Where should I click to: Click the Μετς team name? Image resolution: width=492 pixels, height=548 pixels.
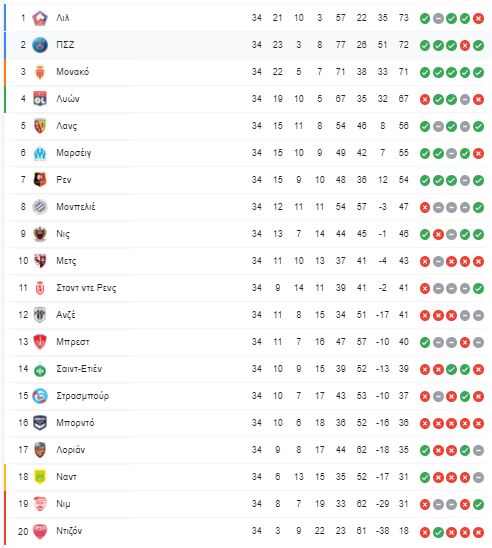click(x=66, y=261)
